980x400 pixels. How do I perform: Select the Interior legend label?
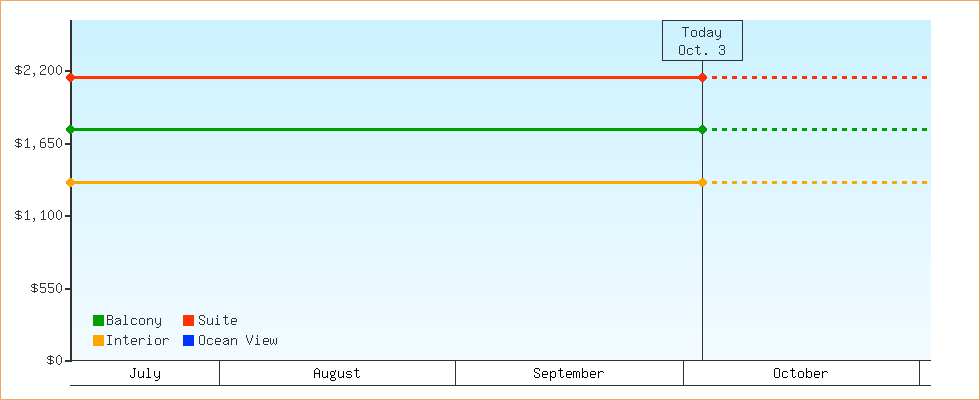click(137, 341)
